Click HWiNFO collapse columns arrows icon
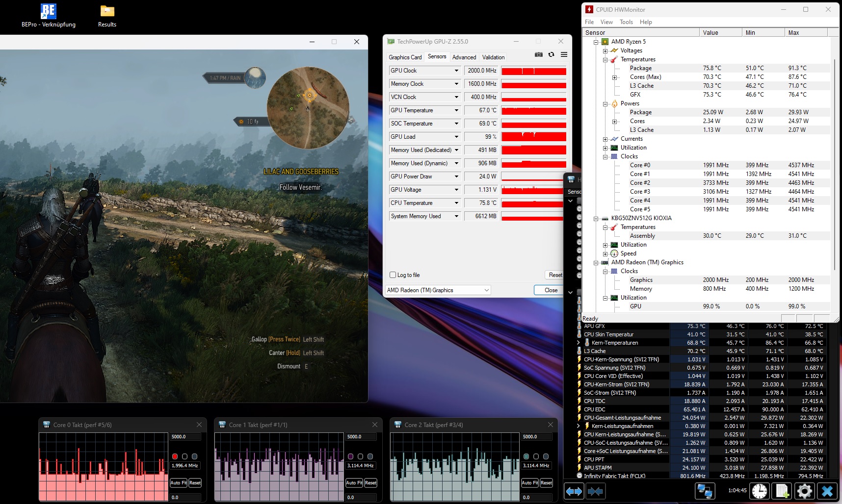842x504 pixels. pos(595,491)
